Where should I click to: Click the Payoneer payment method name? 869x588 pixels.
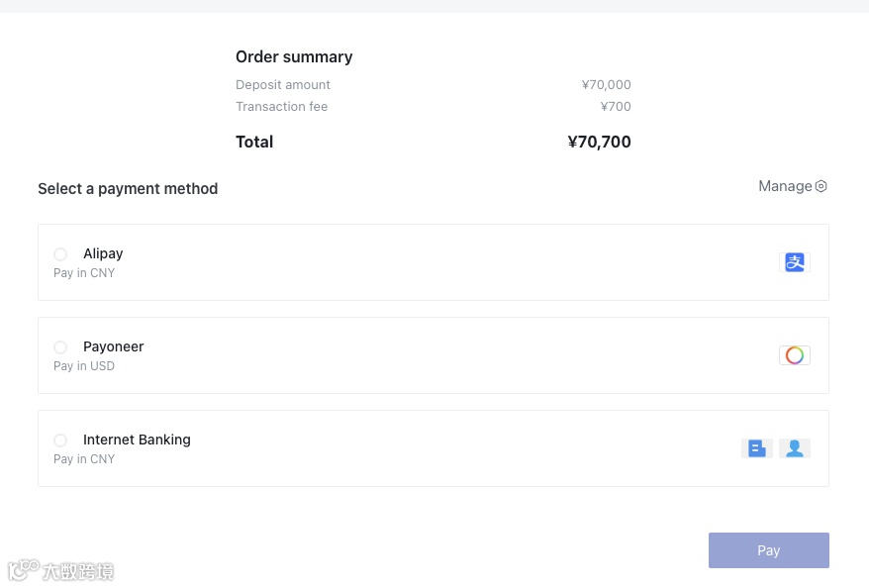coord(114,346)
